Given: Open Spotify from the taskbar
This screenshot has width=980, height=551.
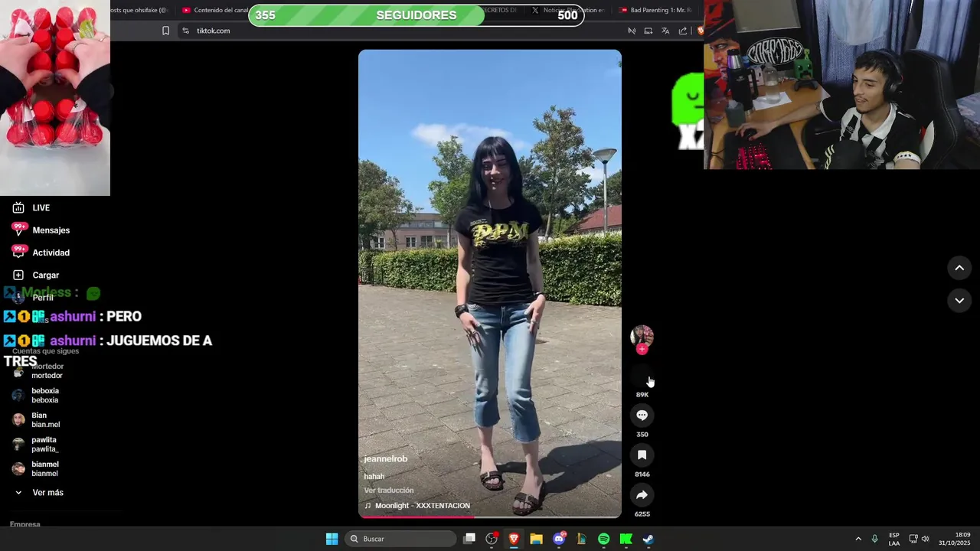Looking at the screenshot, I should point(603,539).
